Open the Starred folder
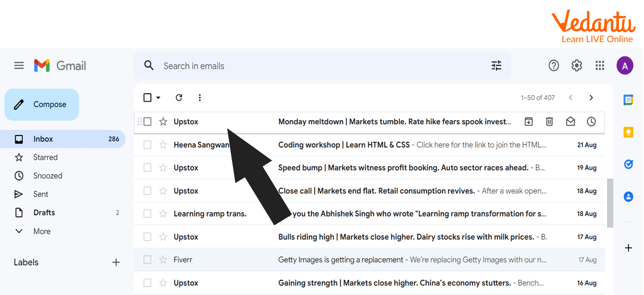The image size is (644, 295). coord(45,158)
